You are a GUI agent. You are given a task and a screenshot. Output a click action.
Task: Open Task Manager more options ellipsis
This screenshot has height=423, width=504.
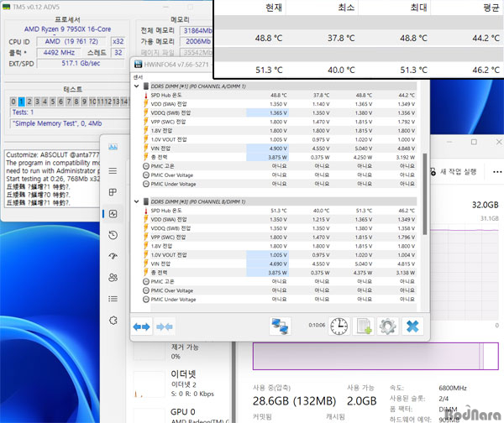coord(497,172)
